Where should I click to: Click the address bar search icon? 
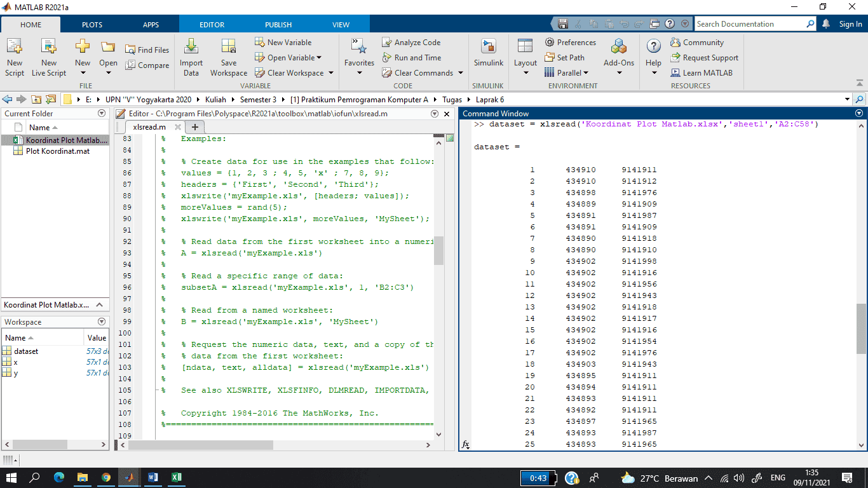pyautogui.click(x=860, y=99)
